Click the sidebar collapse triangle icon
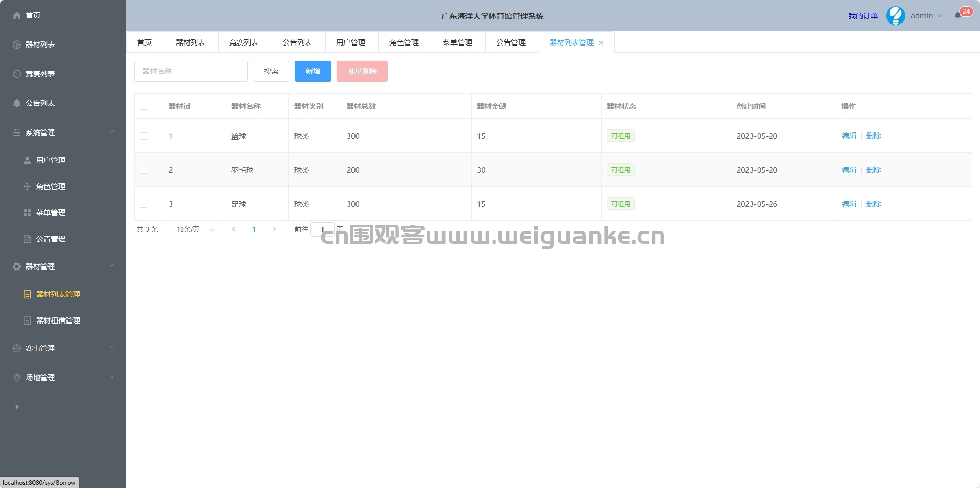This screenshot has height=488, width=980. (x=17, y=407)
